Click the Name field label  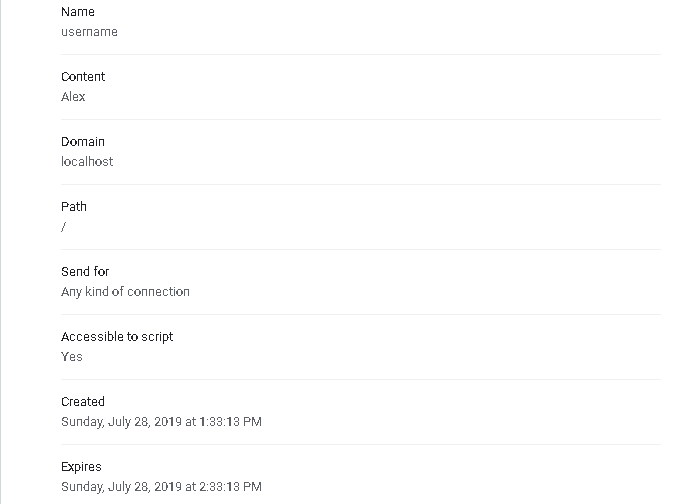[x=78, y=12]
